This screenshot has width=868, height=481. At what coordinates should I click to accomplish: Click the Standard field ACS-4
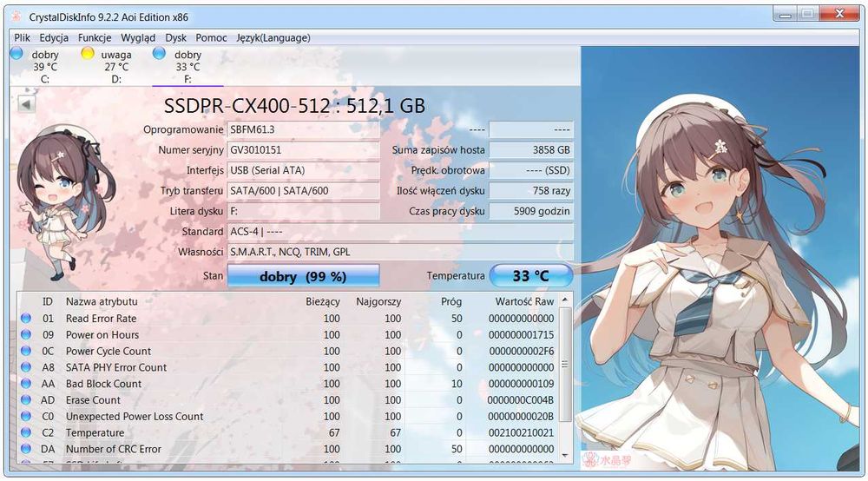[400, 231]
